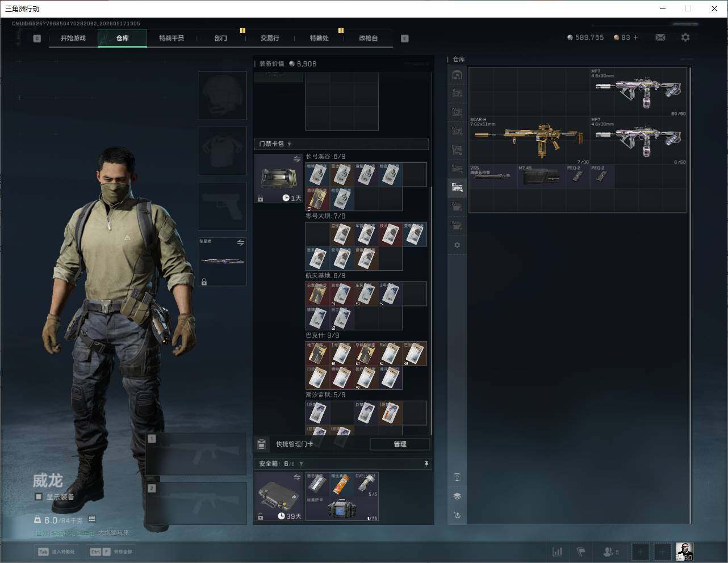This screenshot has width=728, height=563.
Task: Select the M7 .45 item in warehouse
Action: pos(541,177)
